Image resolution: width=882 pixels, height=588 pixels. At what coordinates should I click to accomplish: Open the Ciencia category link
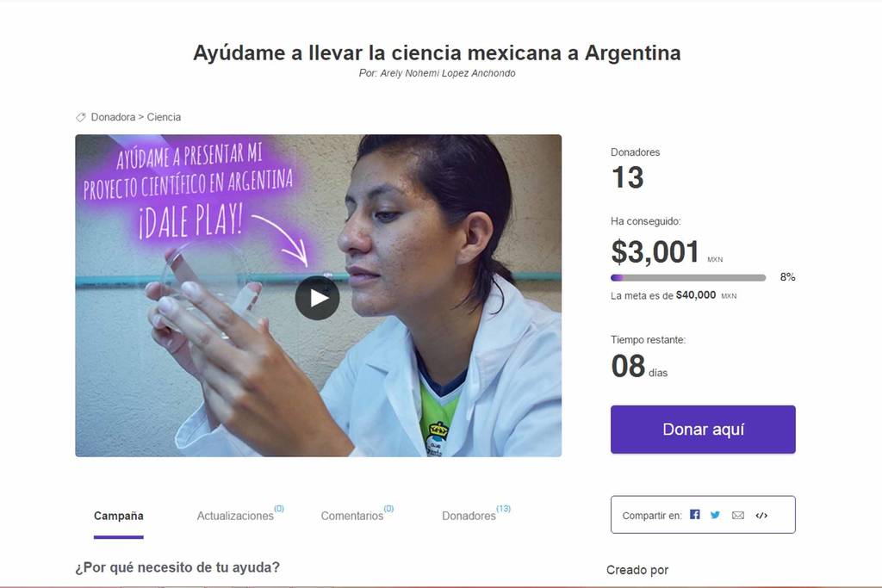164,117
